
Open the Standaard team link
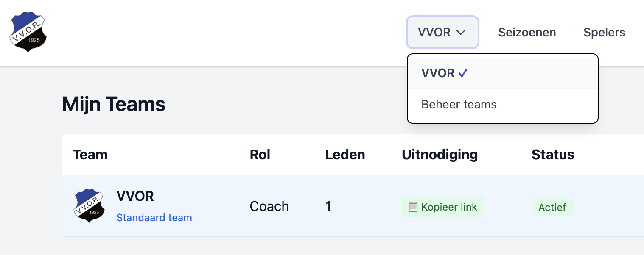154,217
